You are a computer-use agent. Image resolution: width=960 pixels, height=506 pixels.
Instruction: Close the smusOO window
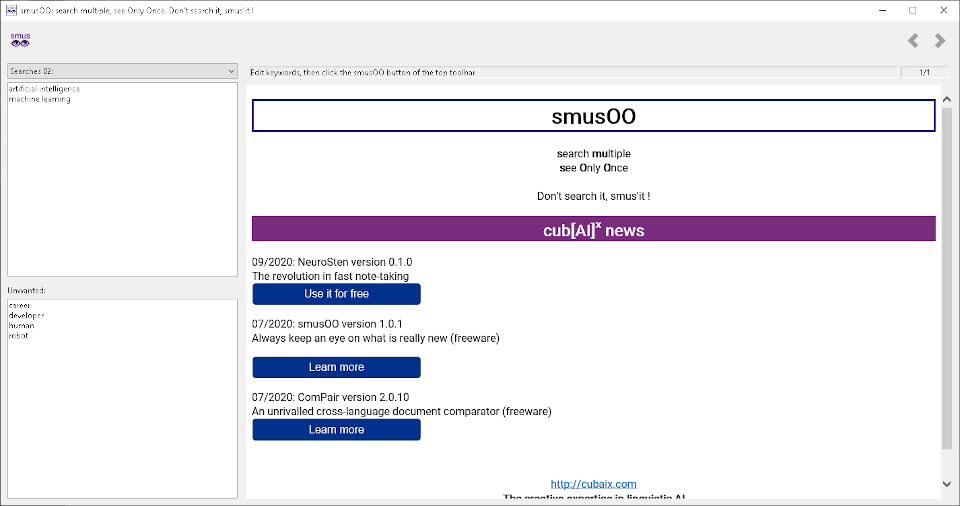point(943,10)
